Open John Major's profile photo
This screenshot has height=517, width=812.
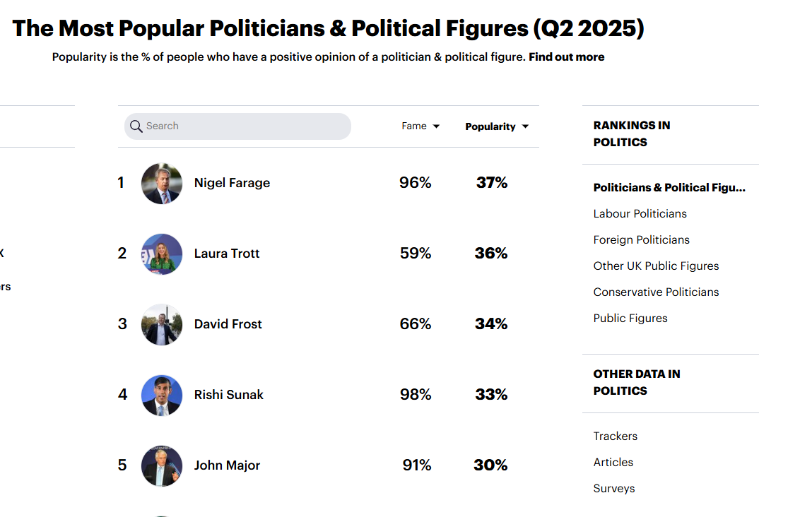tap(162, 465)
